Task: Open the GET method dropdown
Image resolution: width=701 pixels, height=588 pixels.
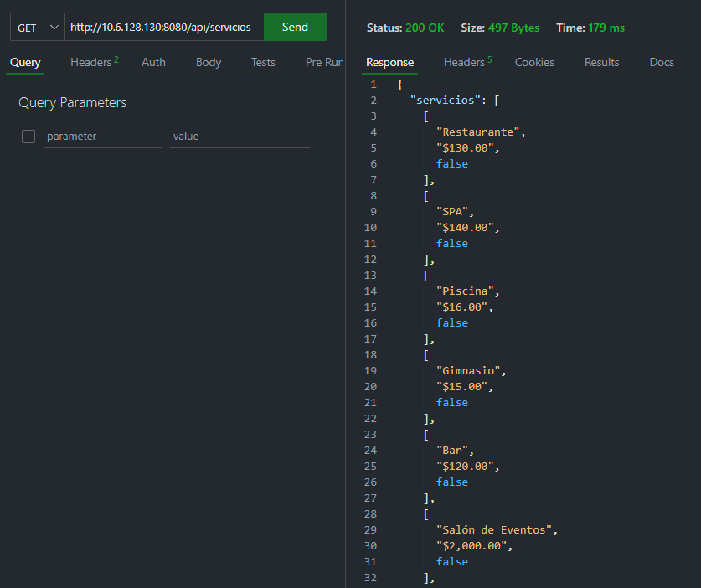Action: [x=38, y=28]
